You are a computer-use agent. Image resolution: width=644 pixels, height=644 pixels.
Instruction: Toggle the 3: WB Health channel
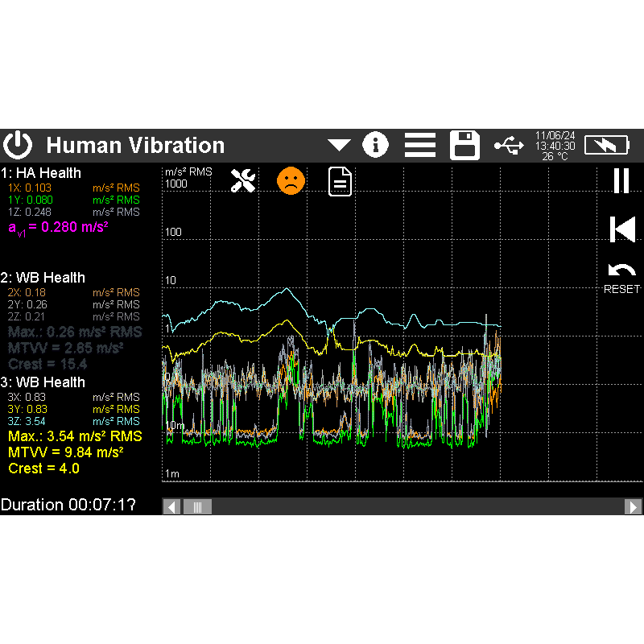[x=43, y=382]
